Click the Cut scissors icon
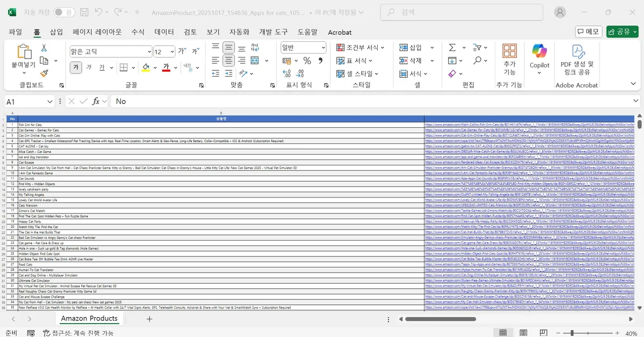644x337 pixels. click(x=44, y=48)
